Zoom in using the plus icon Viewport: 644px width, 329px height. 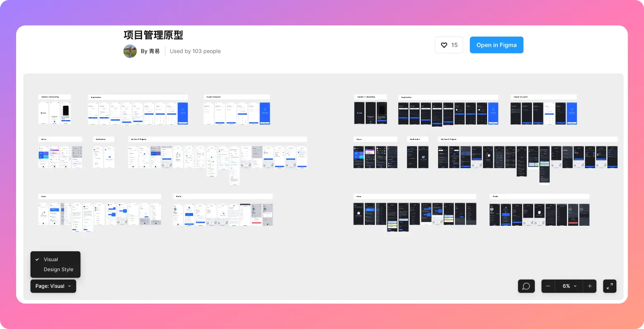coord(590,286)
